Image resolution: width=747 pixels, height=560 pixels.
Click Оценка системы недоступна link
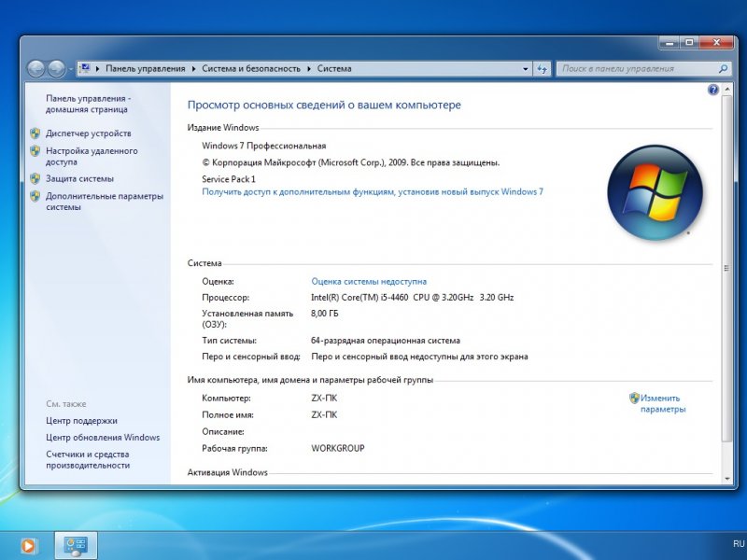click(369, 282)
